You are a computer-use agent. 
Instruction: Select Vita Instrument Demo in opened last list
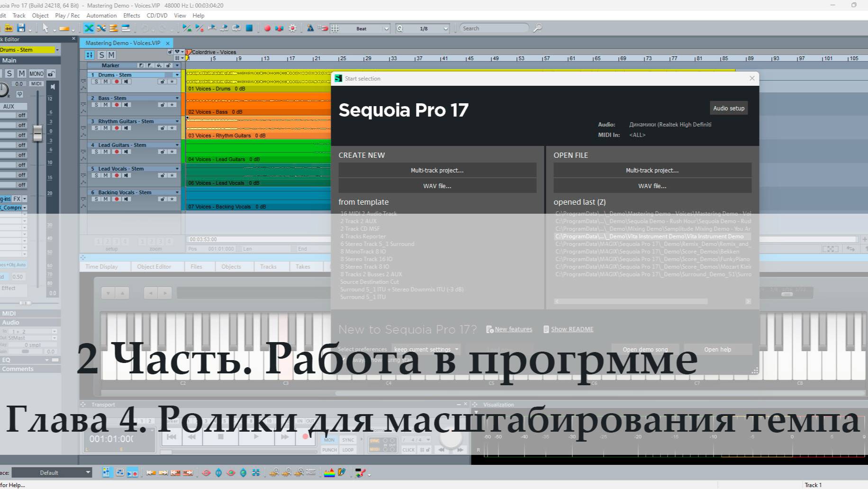pos(652,236)
